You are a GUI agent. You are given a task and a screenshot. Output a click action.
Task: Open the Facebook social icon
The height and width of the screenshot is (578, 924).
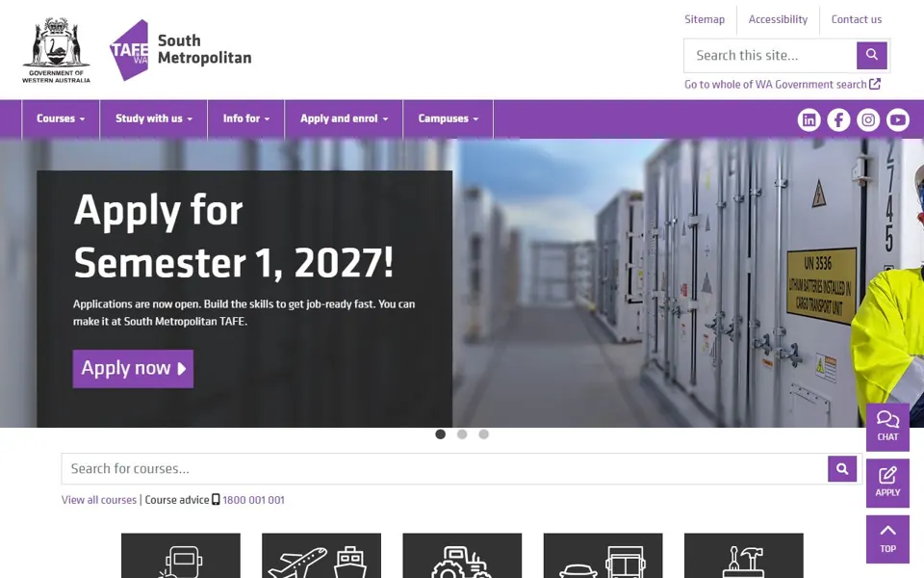pyautogui.click(x=838, y=119)
